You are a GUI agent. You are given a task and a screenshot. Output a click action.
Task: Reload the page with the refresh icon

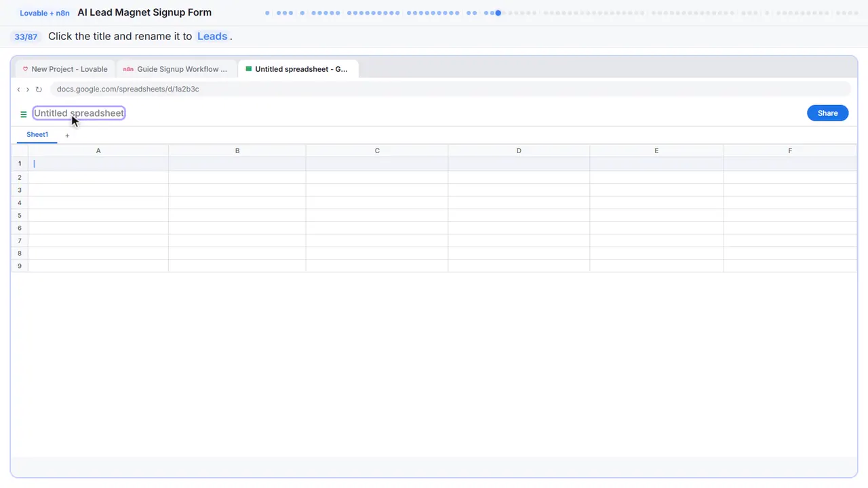39,89
